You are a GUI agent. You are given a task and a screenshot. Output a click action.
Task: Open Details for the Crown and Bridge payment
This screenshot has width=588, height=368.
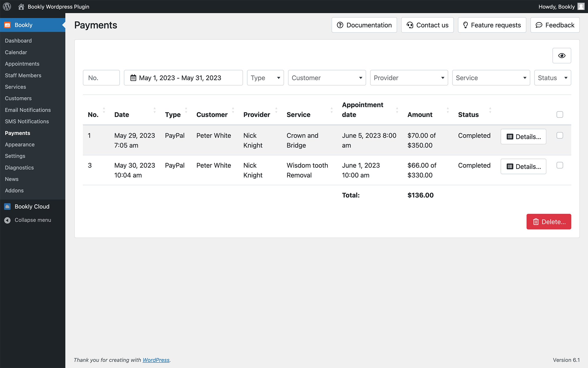(x=523, y=137)
